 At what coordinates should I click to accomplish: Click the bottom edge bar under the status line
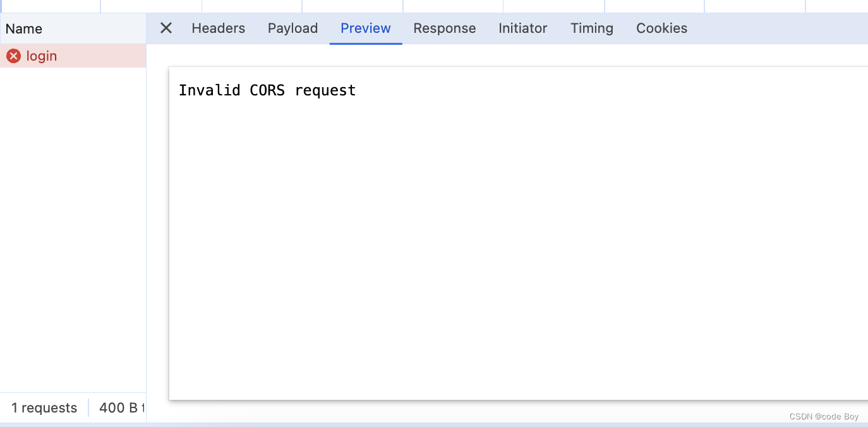pos(434,424)
